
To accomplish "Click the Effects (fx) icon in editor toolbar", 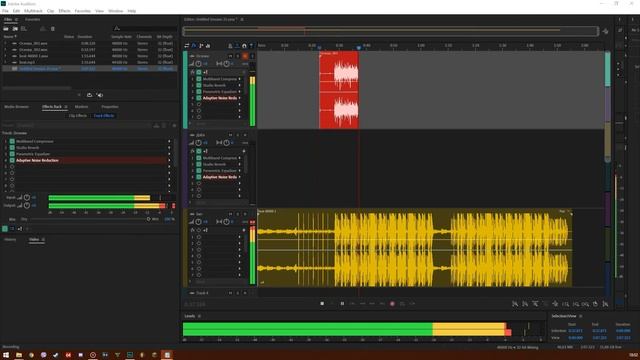I will [x=194, y=46].
